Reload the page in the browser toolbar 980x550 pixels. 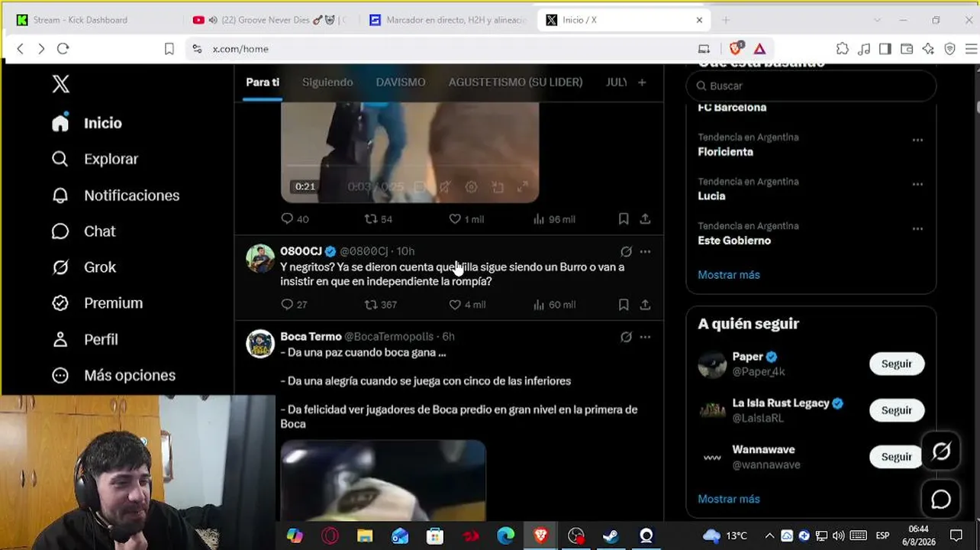click(63, 49)
